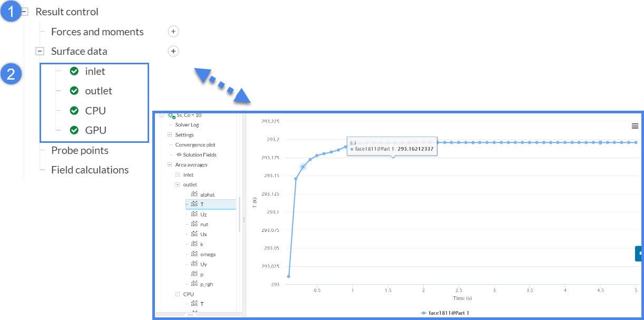Toggle face1811@Part 1 legend series
The width and height of the screenshot is (644, 320).
coord(445,313)
